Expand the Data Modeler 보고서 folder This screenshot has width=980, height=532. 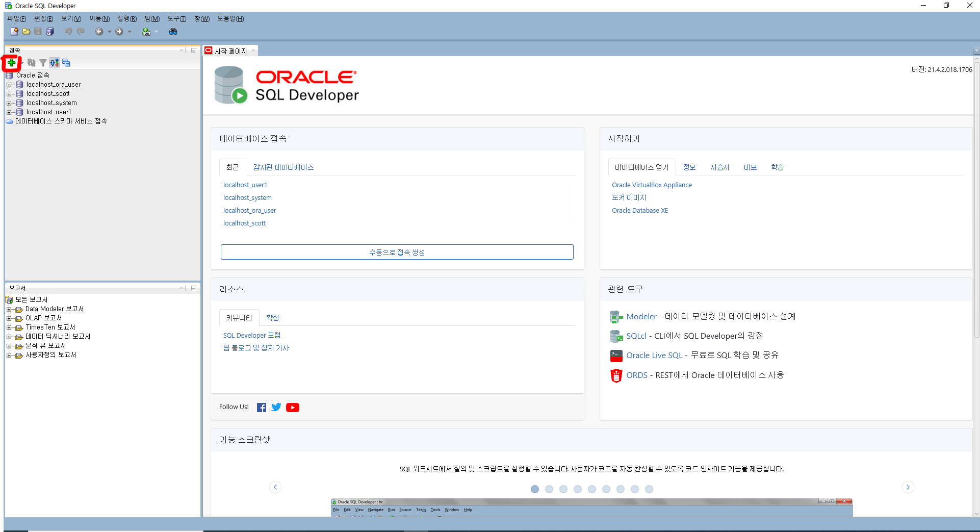tap(9, 309)
